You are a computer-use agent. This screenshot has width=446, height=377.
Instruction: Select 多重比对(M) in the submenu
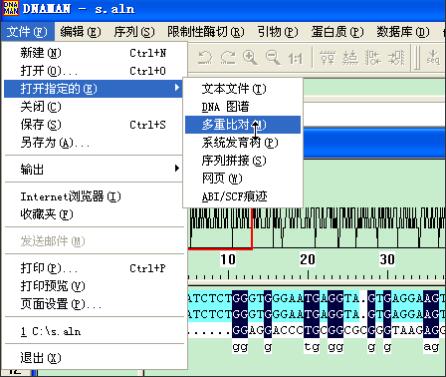click(243, 125)
